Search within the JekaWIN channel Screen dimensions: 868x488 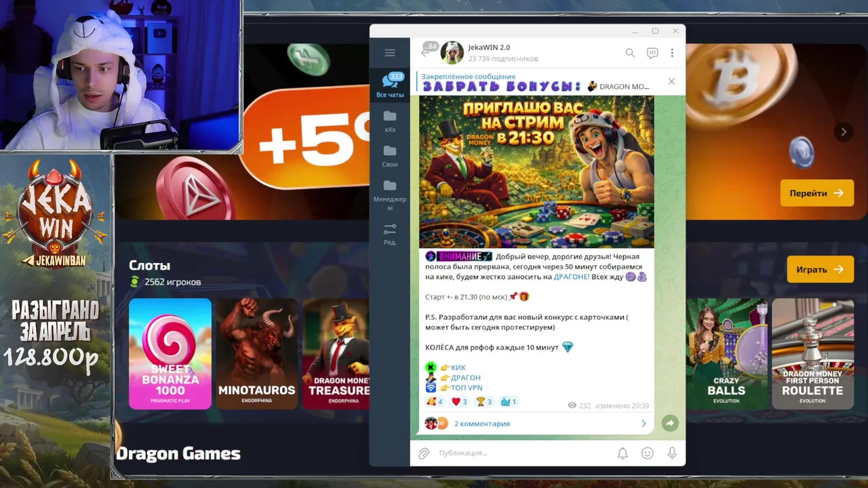tap(630, 53)
